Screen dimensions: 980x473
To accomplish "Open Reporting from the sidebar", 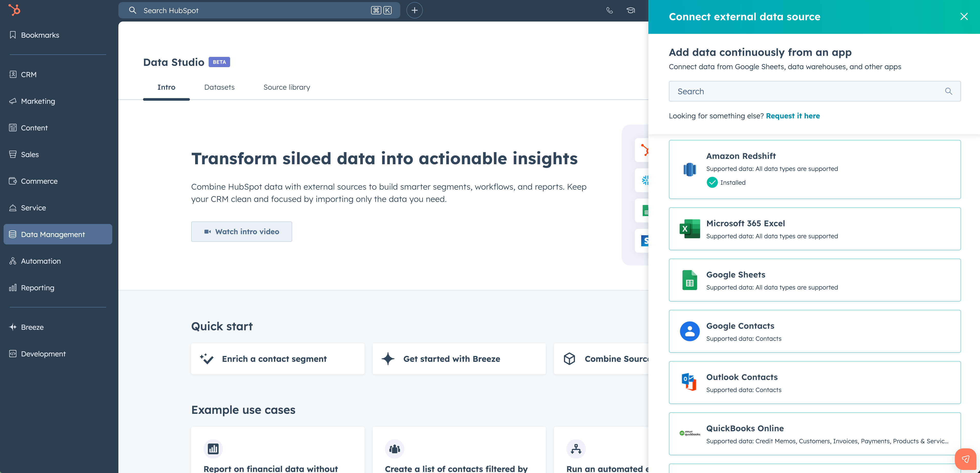I will coord(38,288).
